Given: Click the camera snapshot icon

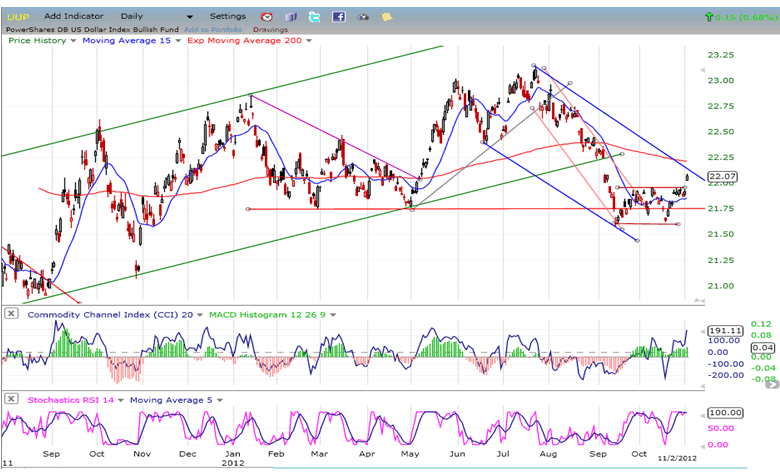Looking at the screenshot, I should (362, 17).
